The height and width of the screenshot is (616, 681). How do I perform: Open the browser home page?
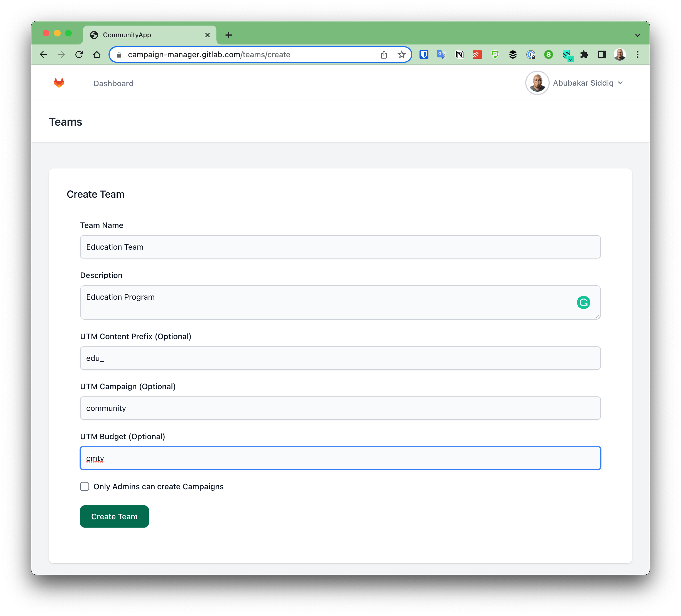pos(97,54)
